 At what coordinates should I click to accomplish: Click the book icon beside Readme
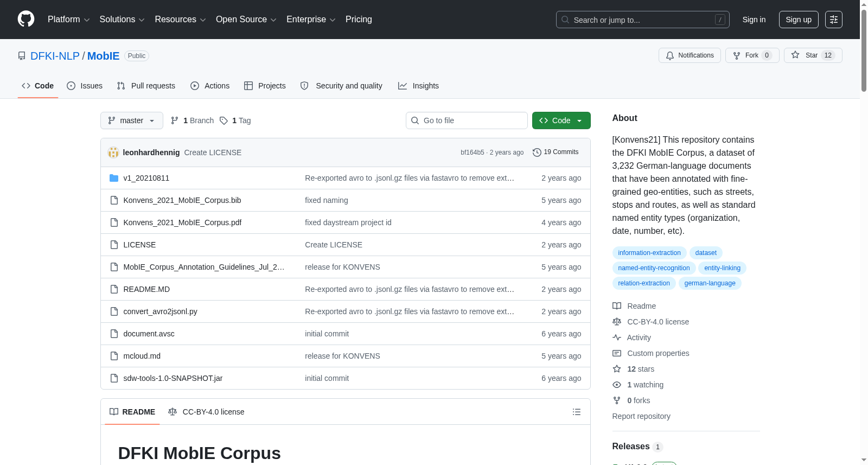tap(617, 306)
